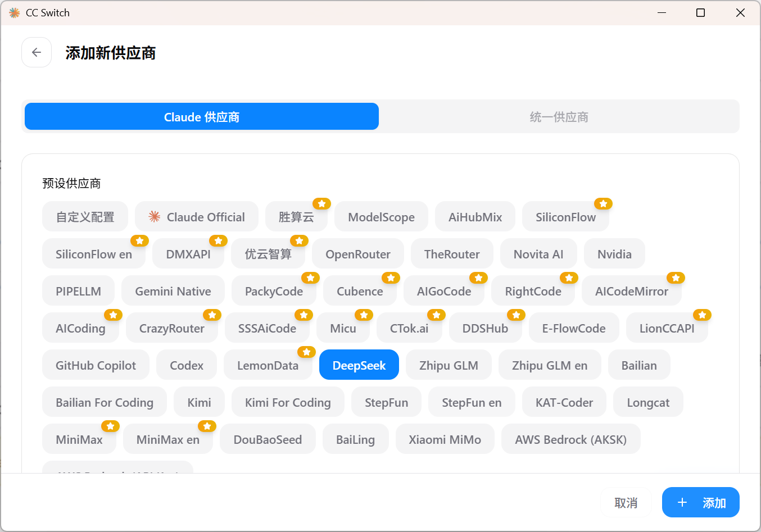
Task: Select the Zhipu GLM en preset
Action: click(549, 365)
